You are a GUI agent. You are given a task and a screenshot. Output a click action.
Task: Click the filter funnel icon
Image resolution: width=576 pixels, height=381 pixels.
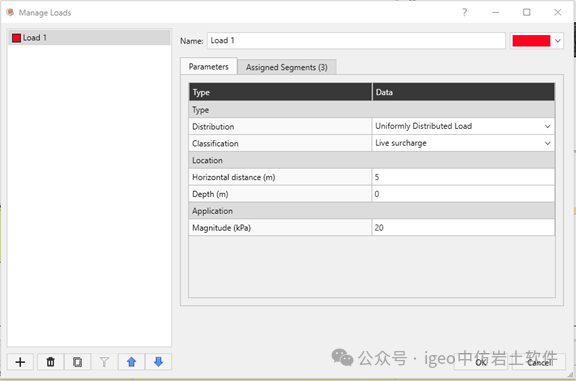pyautogui.click(x=104, y=362)
